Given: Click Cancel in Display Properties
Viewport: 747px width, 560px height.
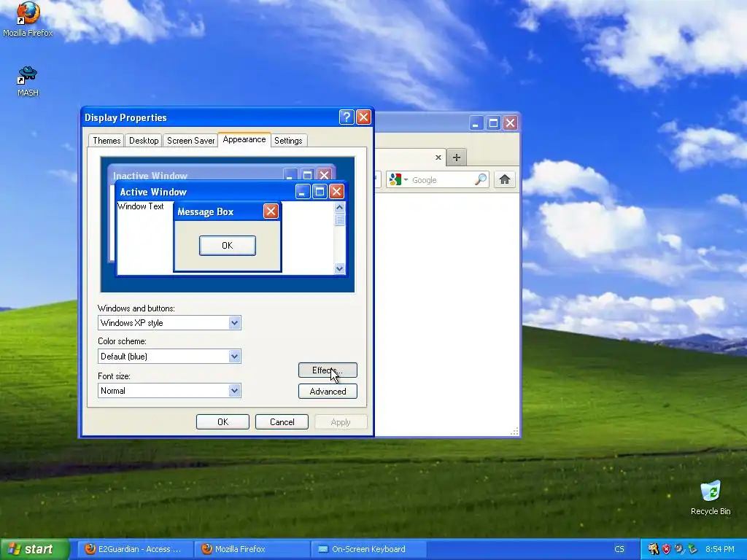Looking at the screenshot, I should click(x=282, y=422).
